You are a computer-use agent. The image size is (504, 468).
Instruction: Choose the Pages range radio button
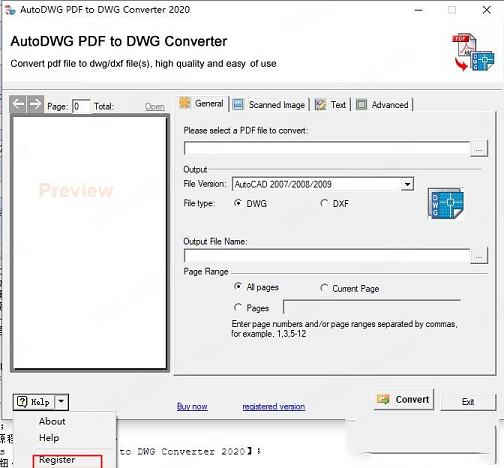pos(238,307)
